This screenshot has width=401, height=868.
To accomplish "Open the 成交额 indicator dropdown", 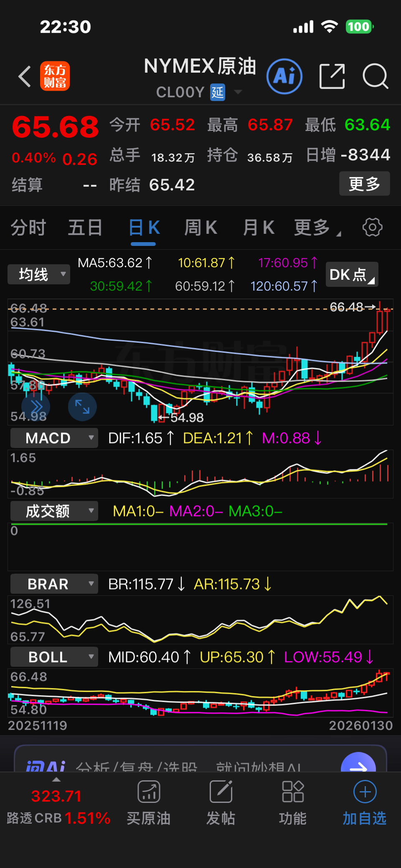I will pyautogui.click(x=54, y=511).
